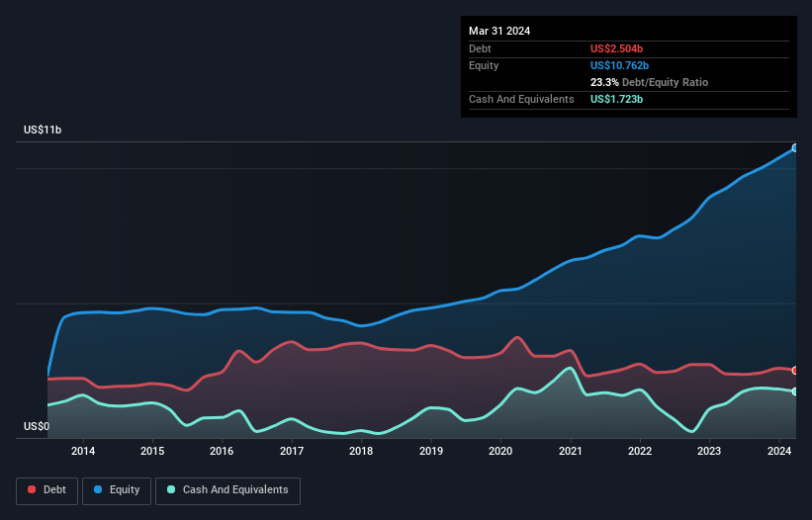Click the red Debt legend dot

[32, 489]
